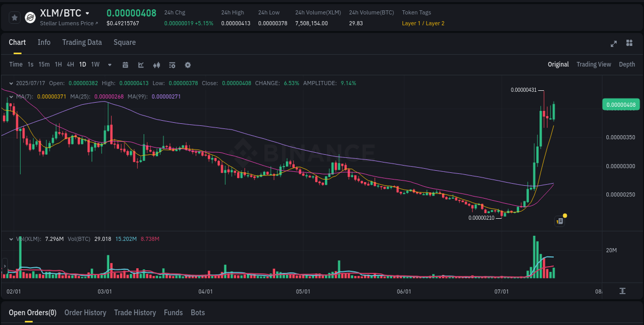This screenshot has height=325, width=644.
Task: Collapse the Vol(XLM) volume panel chevron
Action: point(10,239)
